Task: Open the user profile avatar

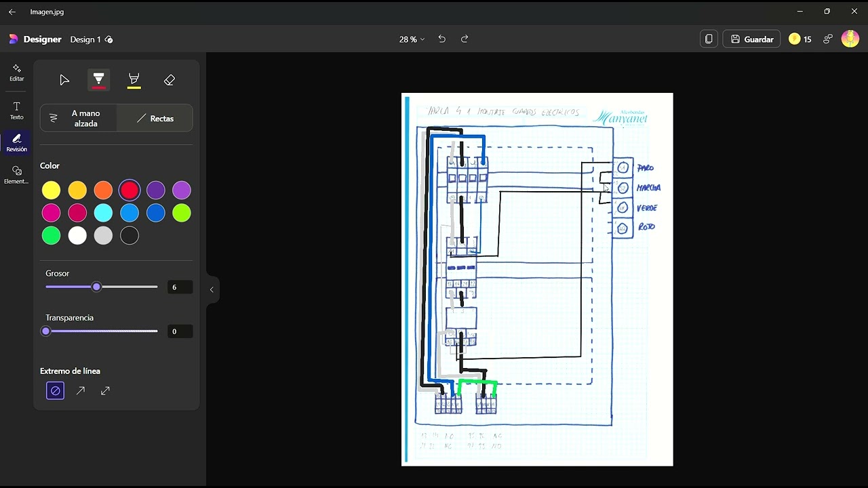Action: tap(850, 39)
